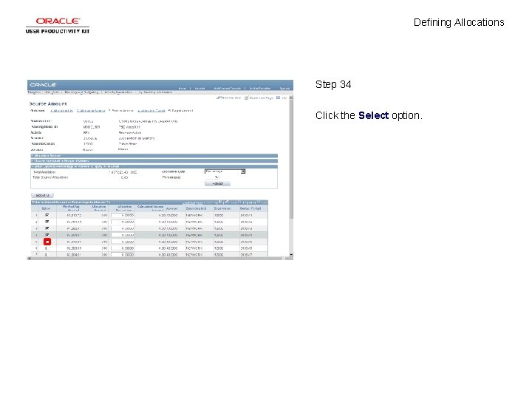Click Add to Favorites link
This screenshot has height=399, width=532.
coord(260,89)
